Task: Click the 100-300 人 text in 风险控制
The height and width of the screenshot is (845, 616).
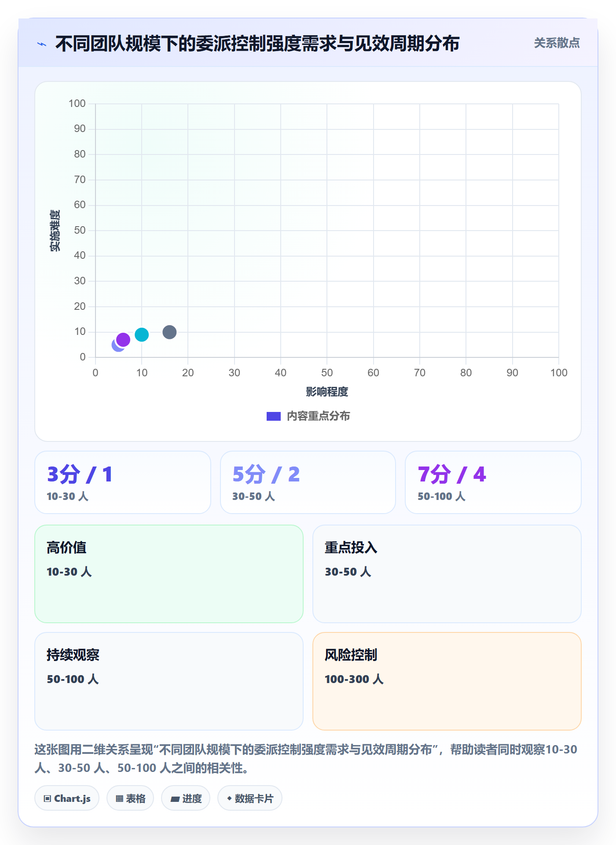Action: coord(354,679)
